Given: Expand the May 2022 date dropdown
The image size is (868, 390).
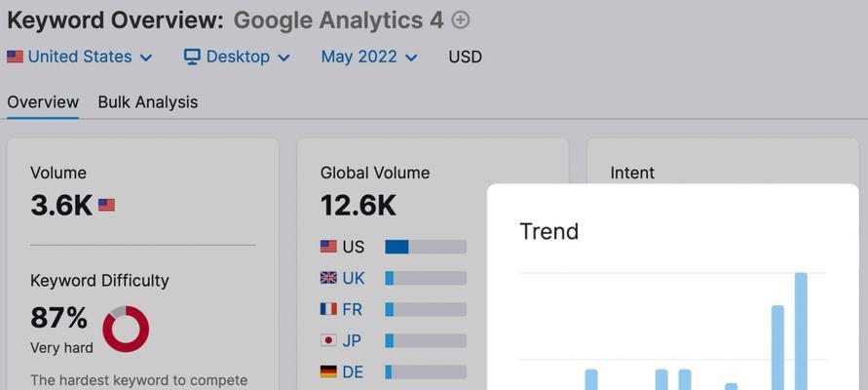Looking at the screenshot, I should click(x=368, y=57).
